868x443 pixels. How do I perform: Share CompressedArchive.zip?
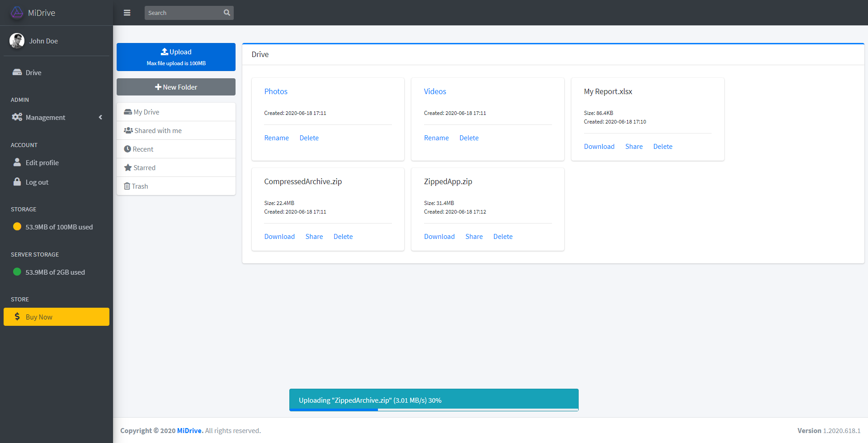tap(314, 237)
